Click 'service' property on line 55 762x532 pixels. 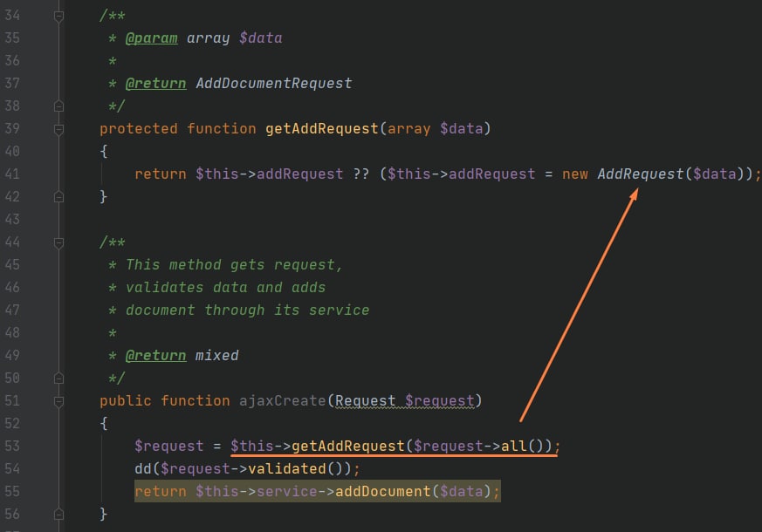coord(286,491)
